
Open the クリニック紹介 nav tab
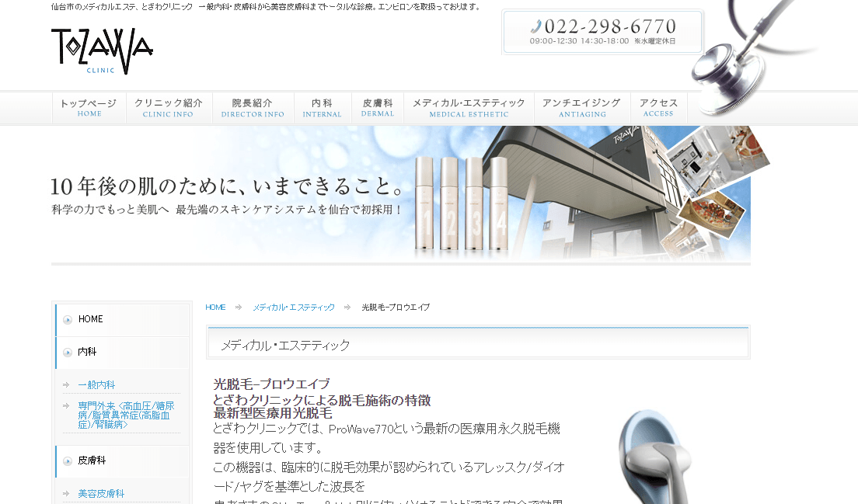pyautogui.click(x=169, y=108)
